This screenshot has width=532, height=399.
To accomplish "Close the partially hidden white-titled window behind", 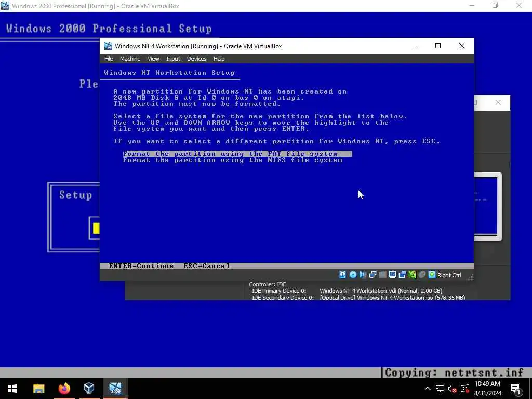I will pos(498,102).
